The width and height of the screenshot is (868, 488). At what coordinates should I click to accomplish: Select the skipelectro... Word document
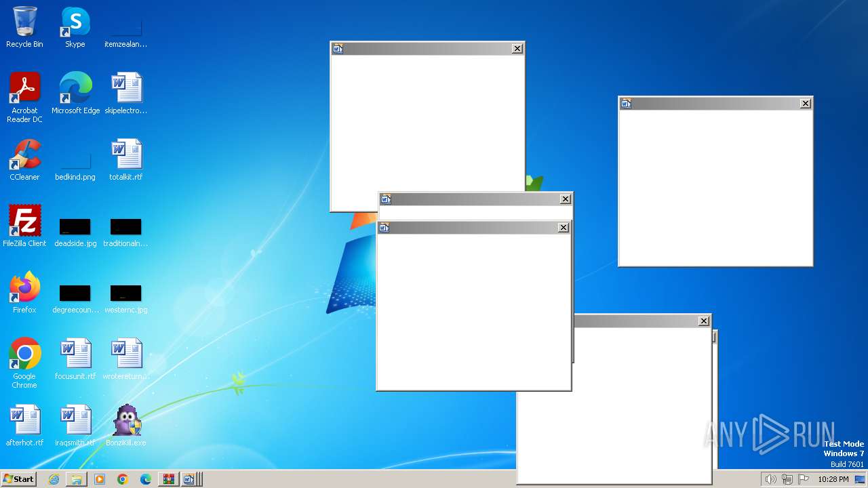126,93
